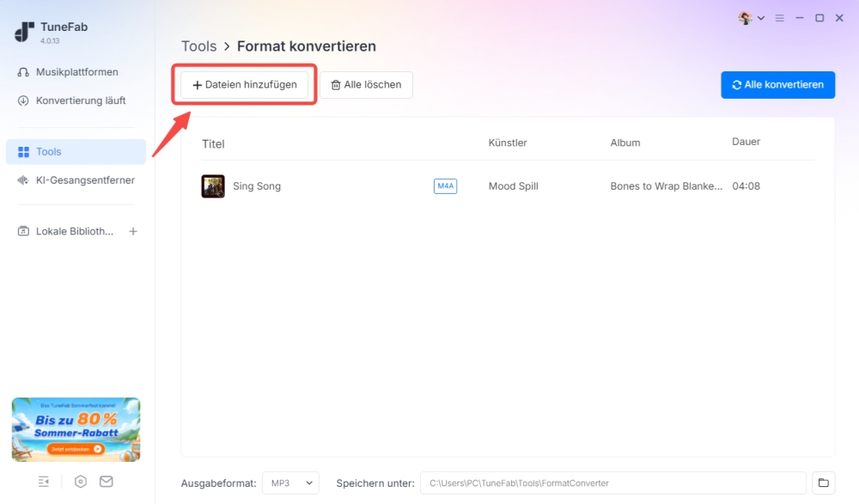Select the Sing Song title text
This screenshot has width=859, height=504.
tap(256, 186)
